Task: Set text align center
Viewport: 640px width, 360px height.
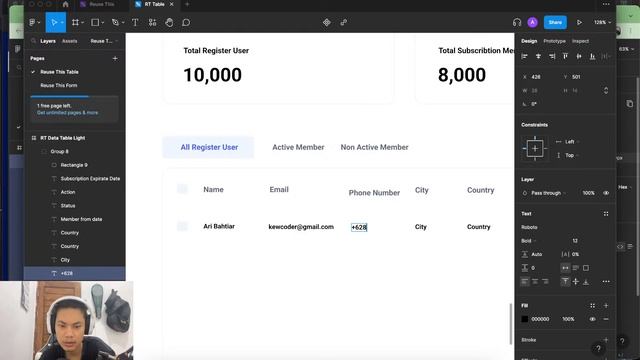Action: 535,281
